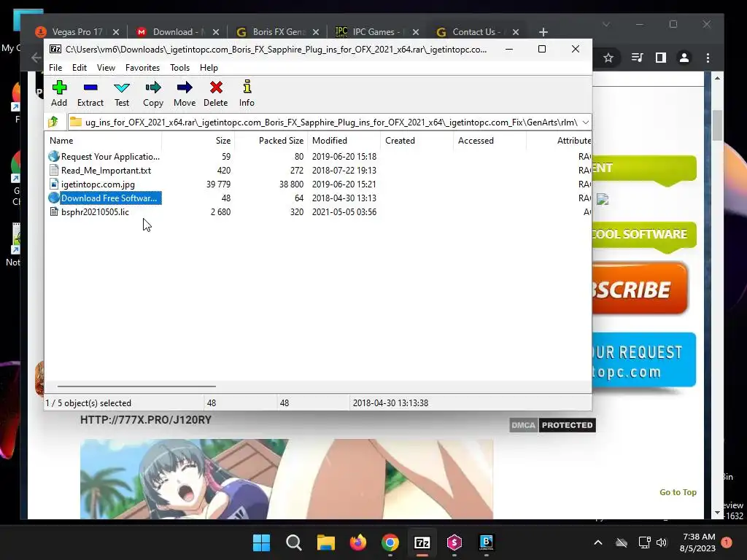Screen dimensions: 747x560
Task: Switch to the Download browser tab
Action: pos(175,32)
